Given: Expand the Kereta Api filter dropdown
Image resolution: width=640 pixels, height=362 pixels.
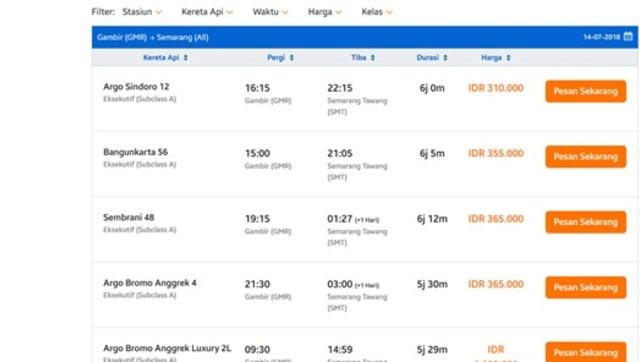Looking at the screenshot, I should coord(207,12).
